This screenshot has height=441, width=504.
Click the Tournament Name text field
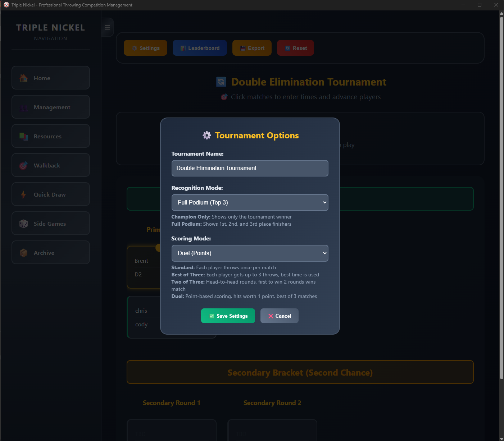point(250,168)
